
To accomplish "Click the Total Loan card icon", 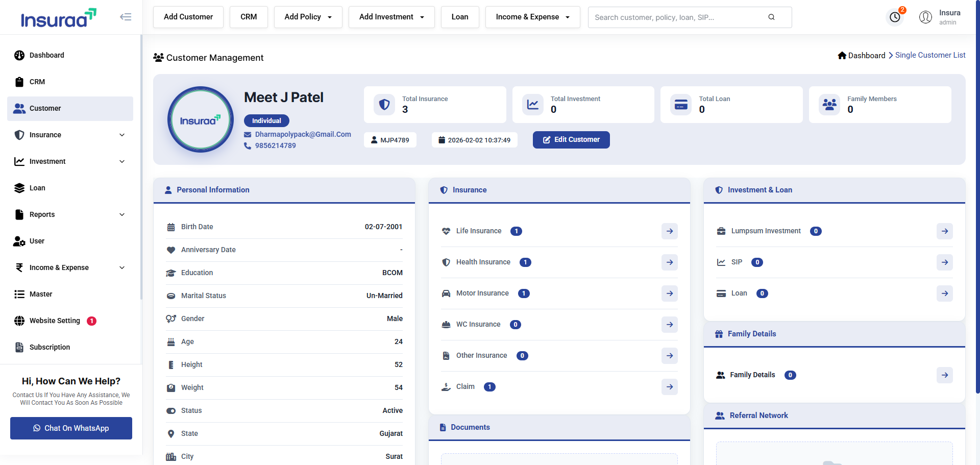I will click(681, 105).
